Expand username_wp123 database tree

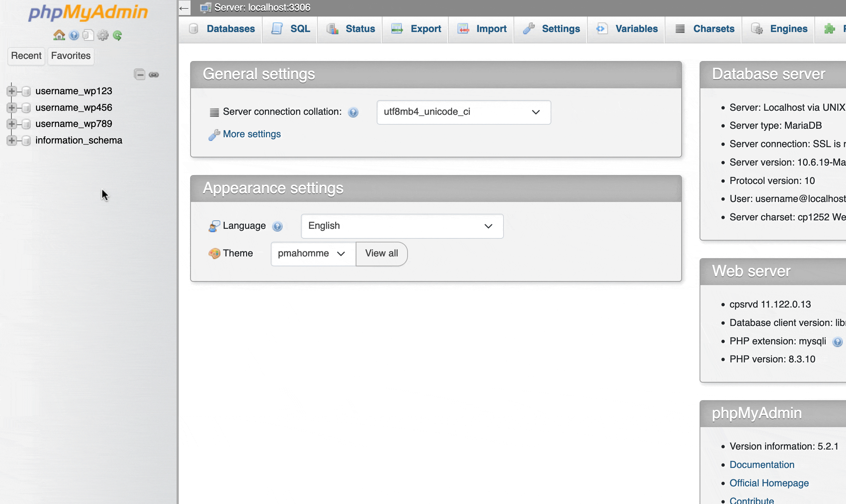(12, 91)
